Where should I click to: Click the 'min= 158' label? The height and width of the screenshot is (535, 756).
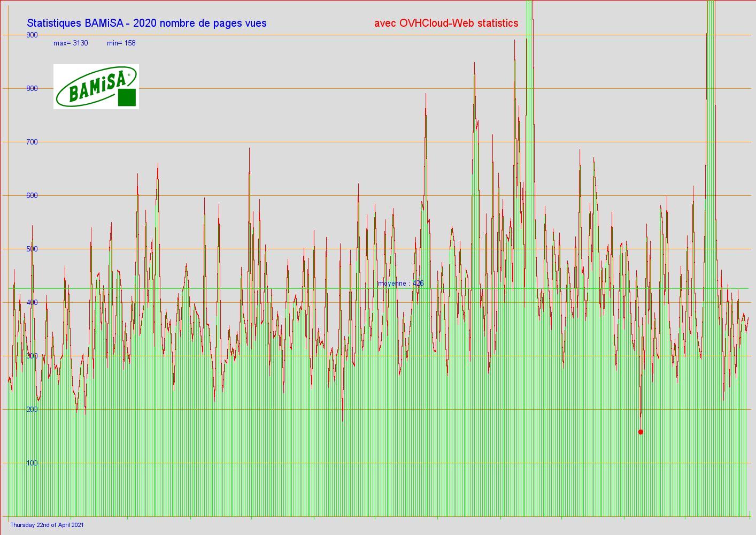[x=121, y=43]
